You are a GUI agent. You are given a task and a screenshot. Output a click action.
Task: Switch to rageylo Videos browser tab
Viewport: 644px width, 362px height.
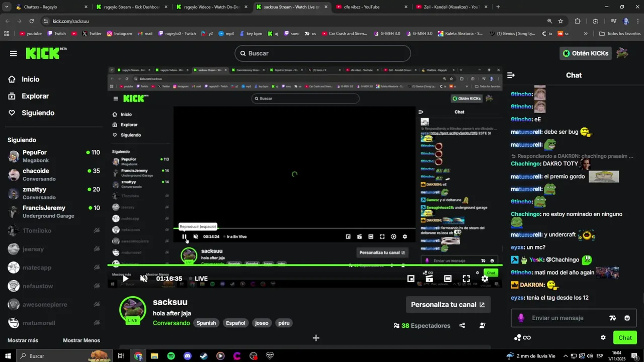point(211,7)
